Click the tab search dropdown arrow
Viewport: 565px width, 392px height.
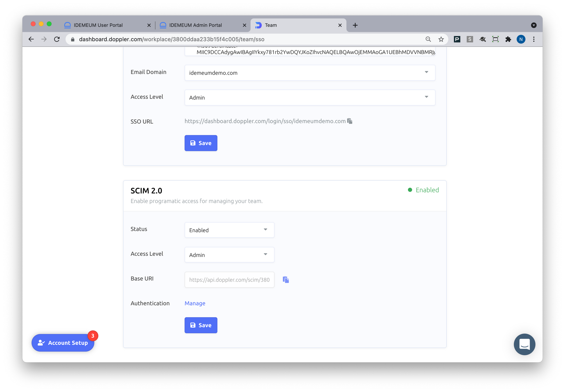click(534, 25)
